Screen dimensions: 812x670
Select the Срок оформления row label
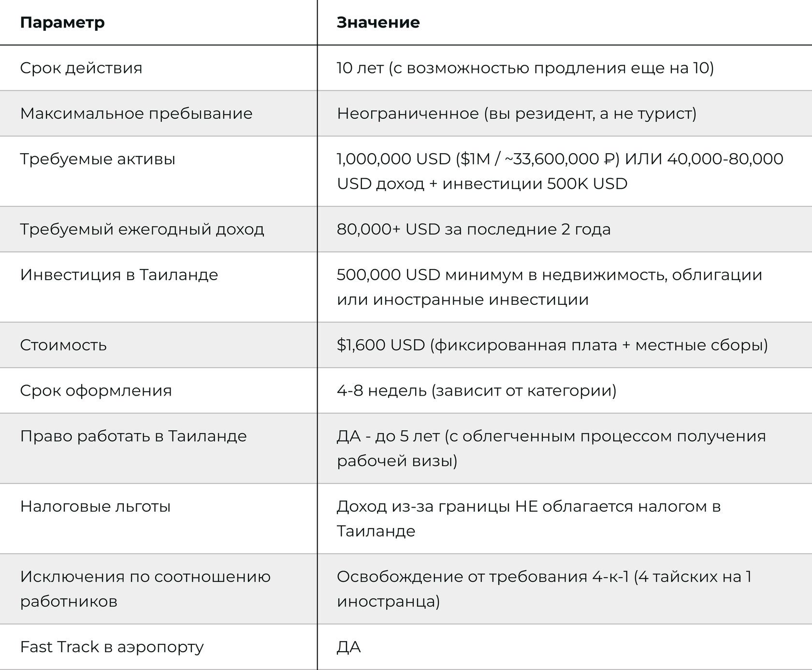[x=96, y=390]
